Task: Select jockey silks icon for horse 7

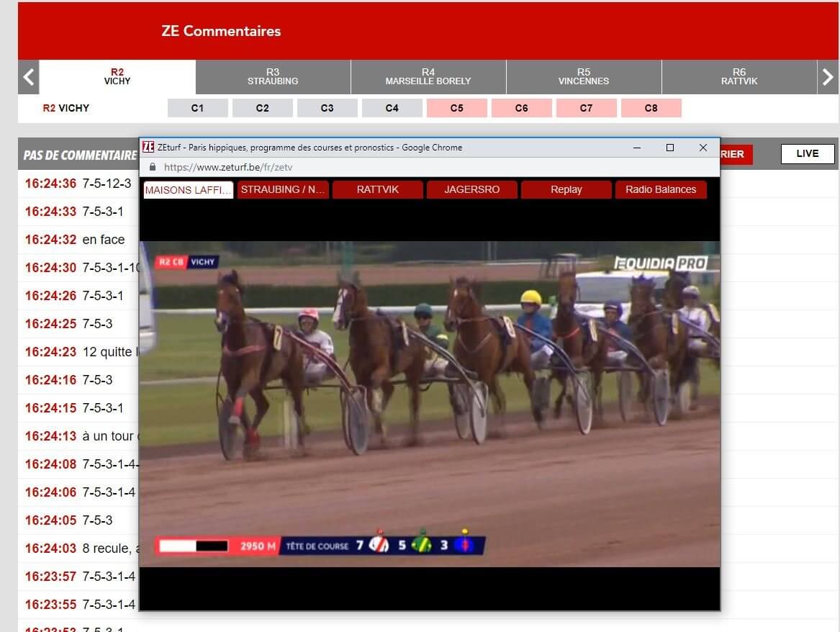Action: click(378, 545)
